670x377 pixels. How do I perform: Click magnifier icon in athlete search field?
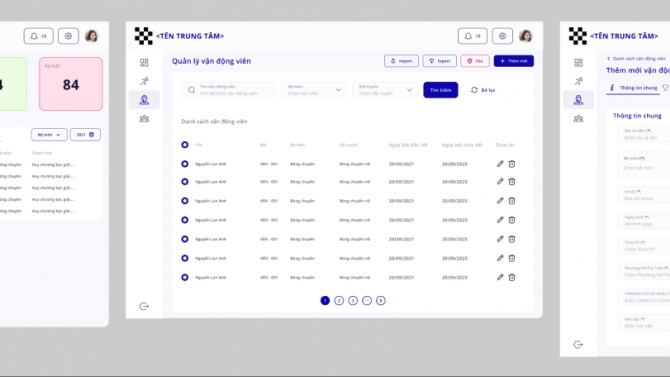(x=191, y=90)
